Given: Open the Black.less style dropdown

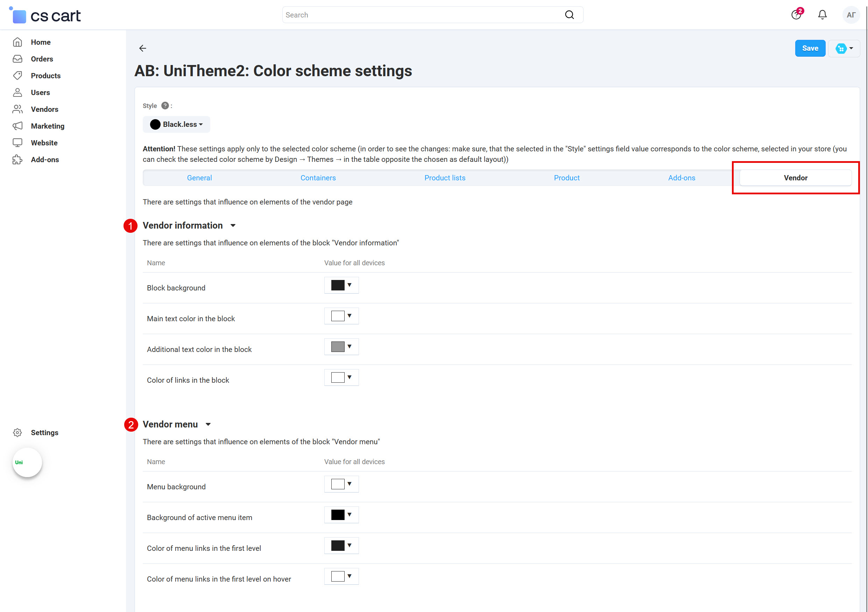Looking at the screenshot, I should point(176,124).
